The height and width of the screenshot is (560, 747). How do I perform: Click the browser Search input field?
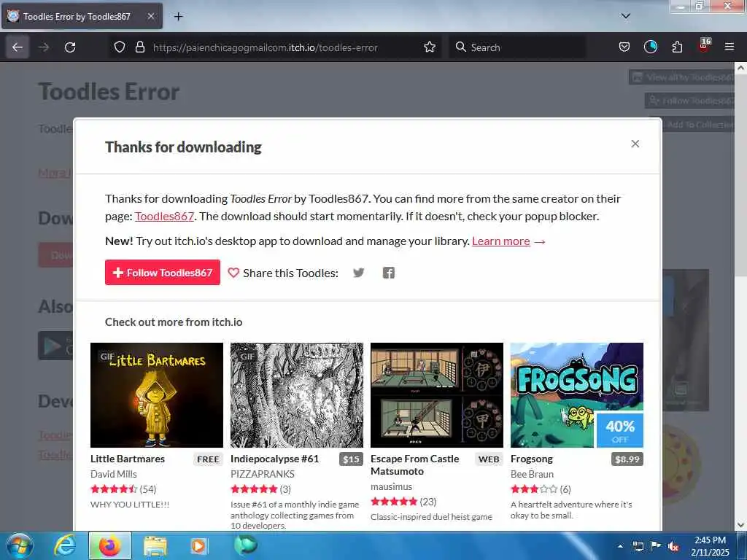pos(517,47)
